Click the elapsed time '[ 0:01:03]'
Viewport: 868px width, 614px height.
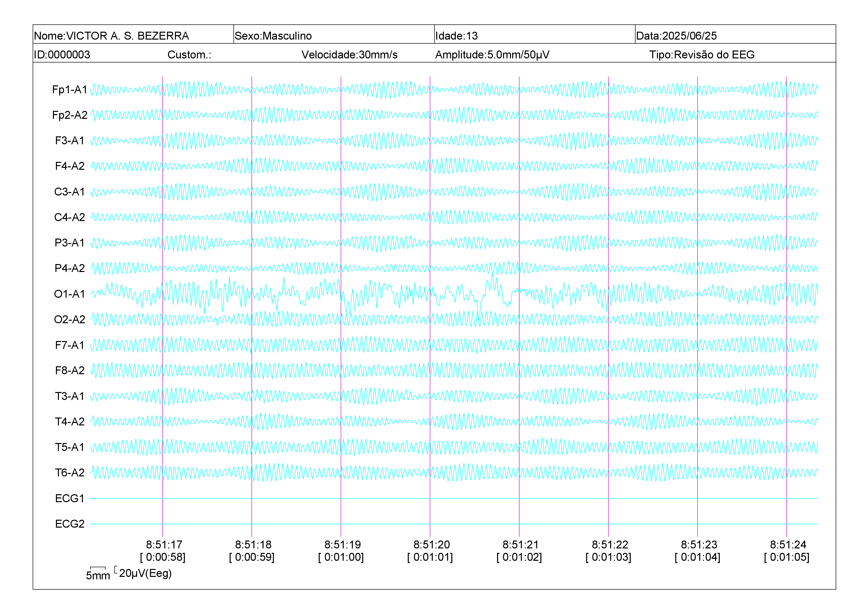[x=608, y=557]
